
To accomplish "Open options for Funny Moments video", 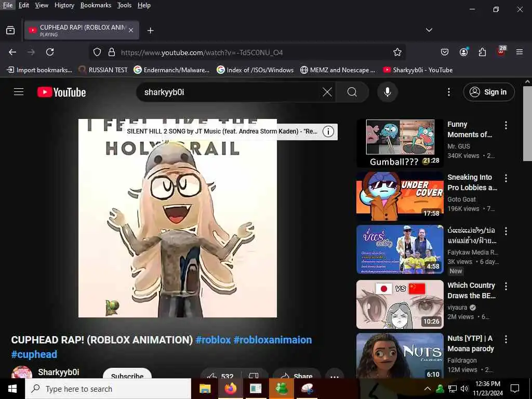I will click(x=506, y=125).
